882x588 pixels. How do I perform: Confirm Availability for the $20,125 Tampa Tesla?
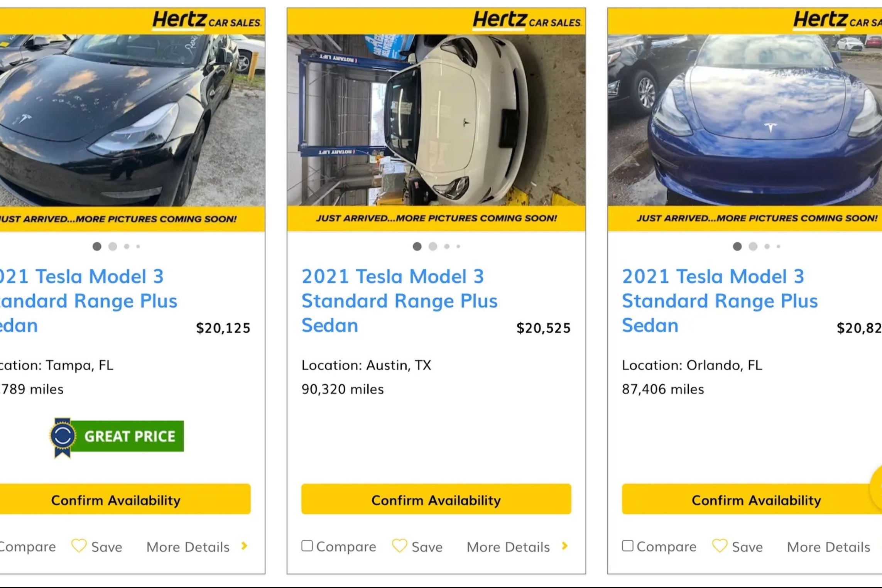116,499
